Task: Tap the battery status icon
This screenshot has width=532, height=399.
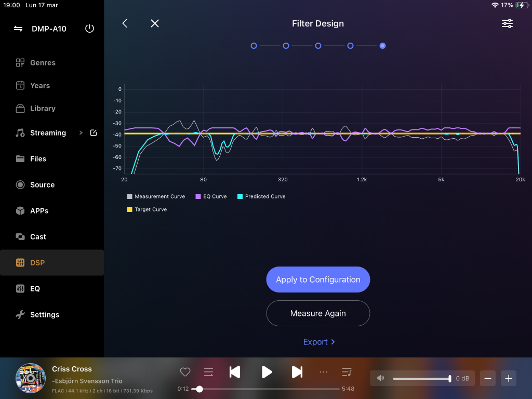Action: (522, 5)
